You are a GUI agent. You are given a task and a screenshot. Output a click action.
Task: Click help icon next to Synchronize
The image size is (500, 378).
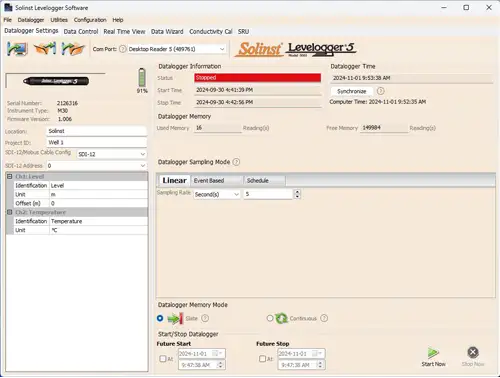tap(380, 91)
